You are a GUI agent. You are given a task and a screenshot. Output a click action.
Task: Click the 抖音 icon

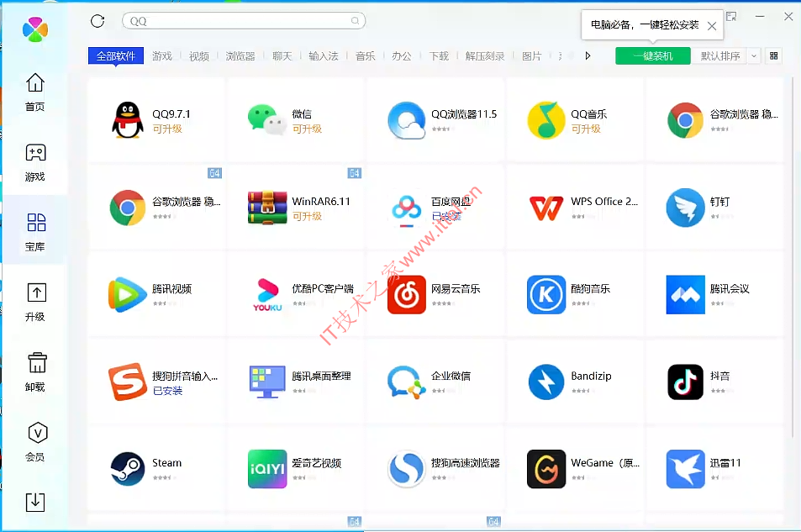coord(686,382)
